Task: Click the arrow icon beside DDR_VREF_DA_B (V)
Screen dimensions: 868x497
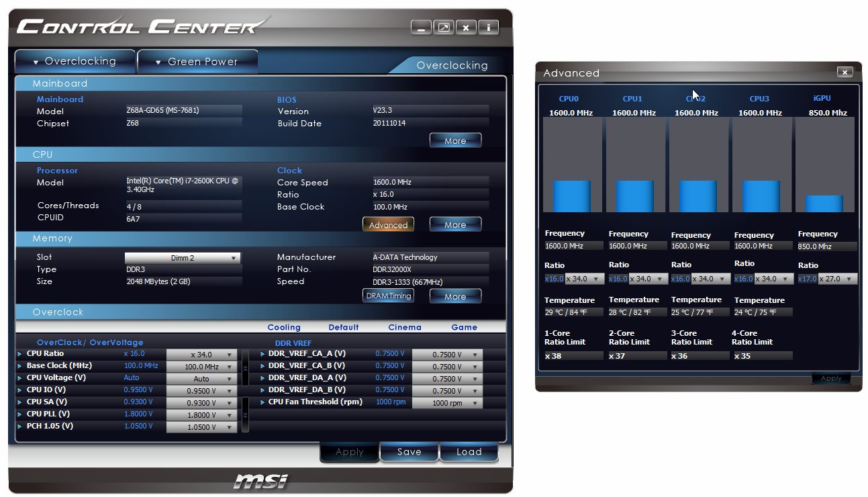Action: 262,390
